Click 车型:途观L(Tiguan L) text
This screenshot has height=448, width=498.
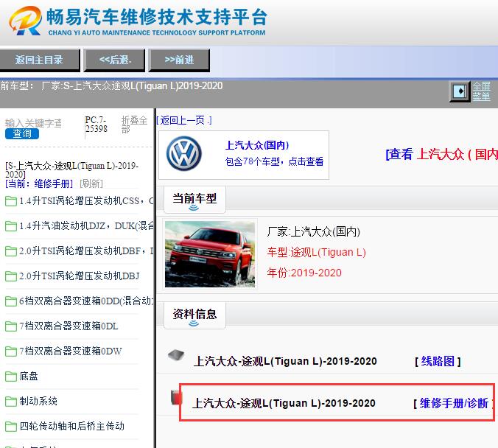316,252
